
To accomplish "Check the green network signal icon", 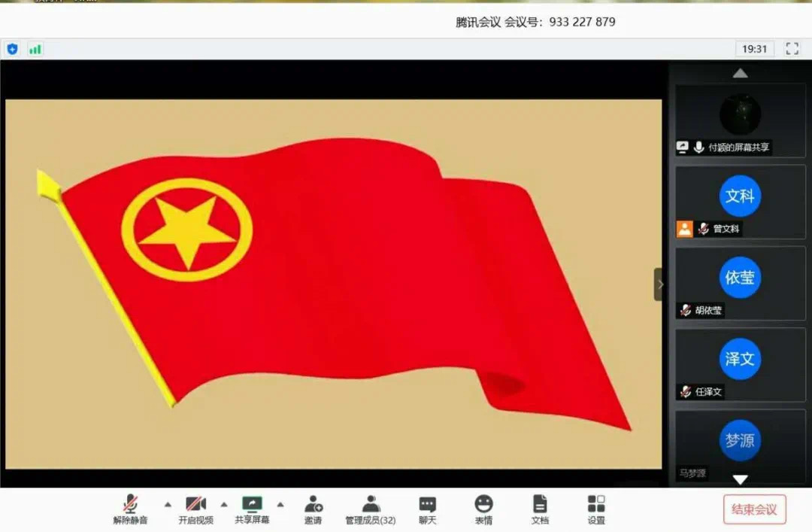I will pos(35,49).
